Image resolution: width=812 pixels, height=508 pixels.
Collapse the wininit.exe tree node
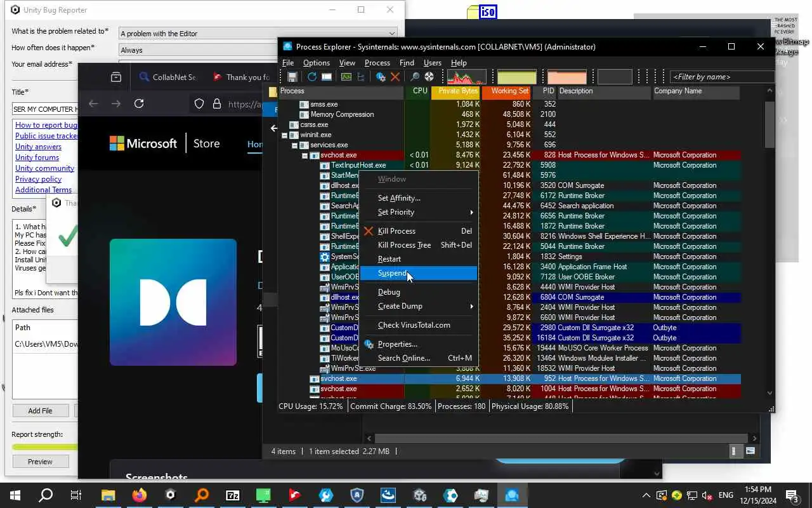(x=284, y=135)
